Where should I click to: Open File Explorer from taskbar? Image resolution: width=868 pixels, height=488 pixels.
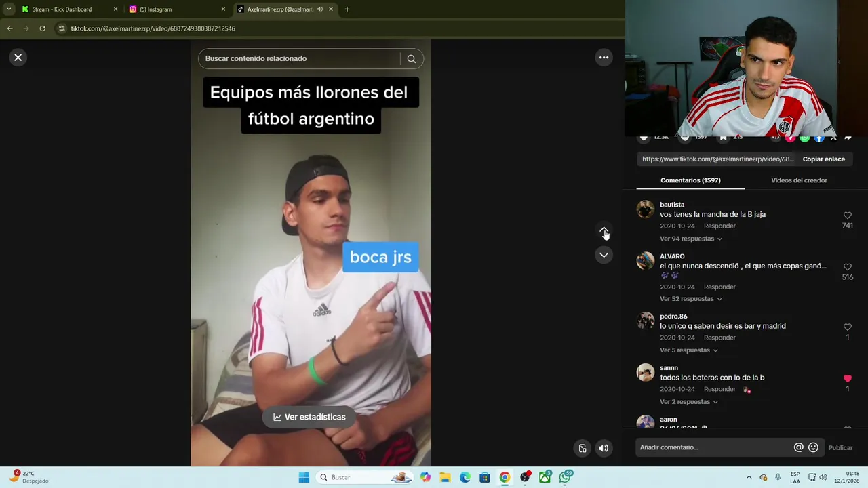(445, 477)
